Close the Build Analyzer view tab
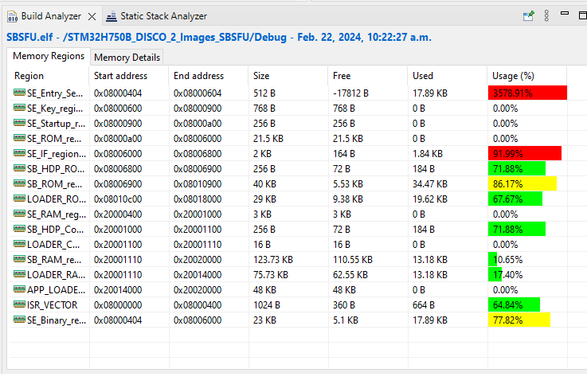The width and height of the screenshot is (587, 374). point(92,16)
